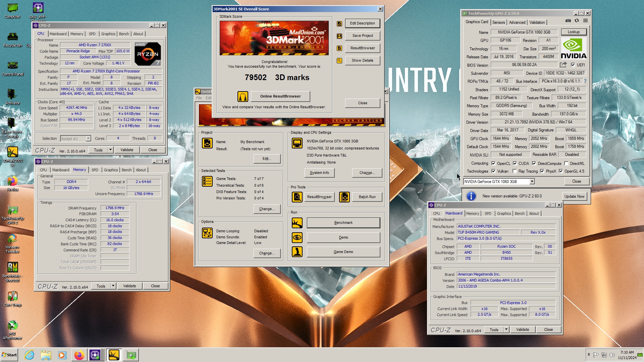644x362 pixels.
Task: Click Internet Explorer taskbar icon
Action: pos(30,355)
